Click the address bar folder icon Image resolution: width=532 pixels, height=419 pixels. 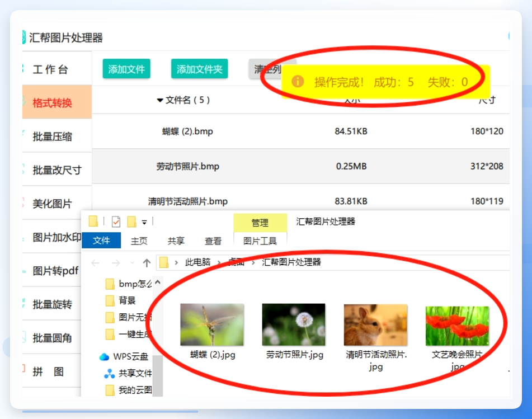point(164,262)
